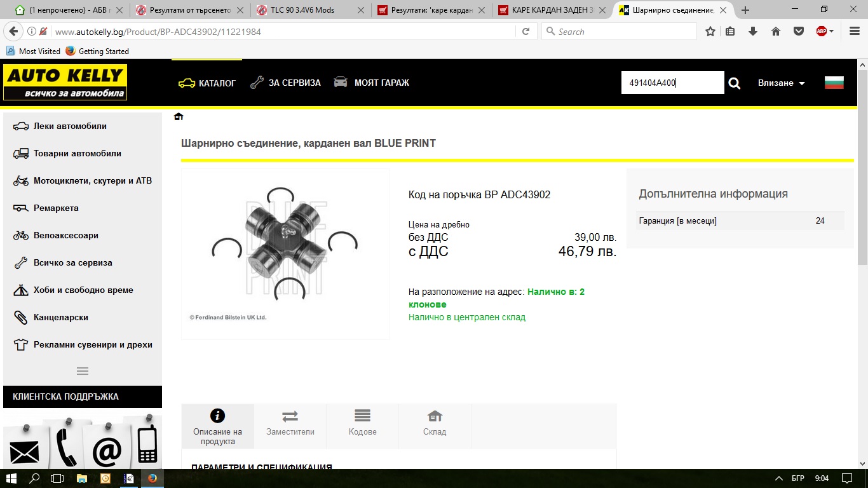Click the site search field with 491404A400
Image resolution: width=868 pixels, height=488 pixels.
[672, 83]
